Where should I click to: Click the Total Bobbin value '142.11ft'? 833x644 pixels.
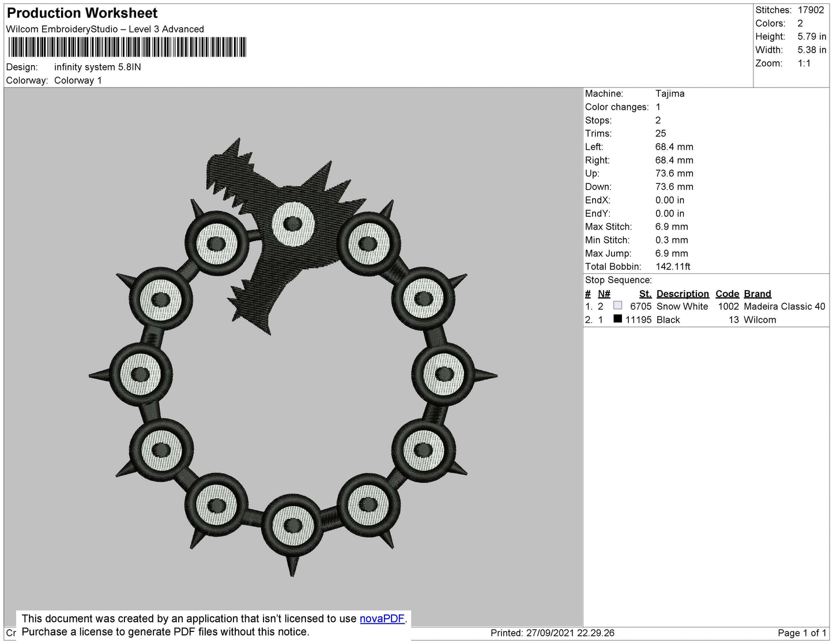tap(673, 267)
